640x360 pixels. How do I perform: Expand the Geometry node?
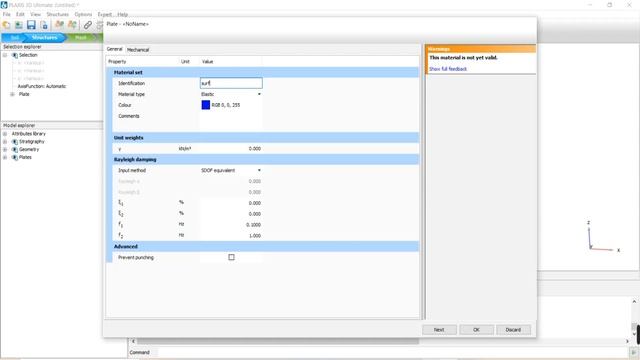tap(5, 149)
